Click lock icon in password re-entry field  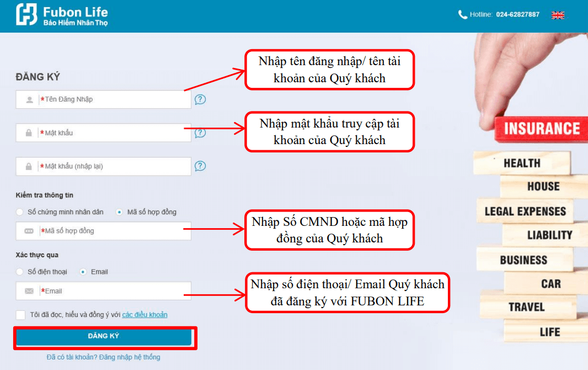pos(29,166)
